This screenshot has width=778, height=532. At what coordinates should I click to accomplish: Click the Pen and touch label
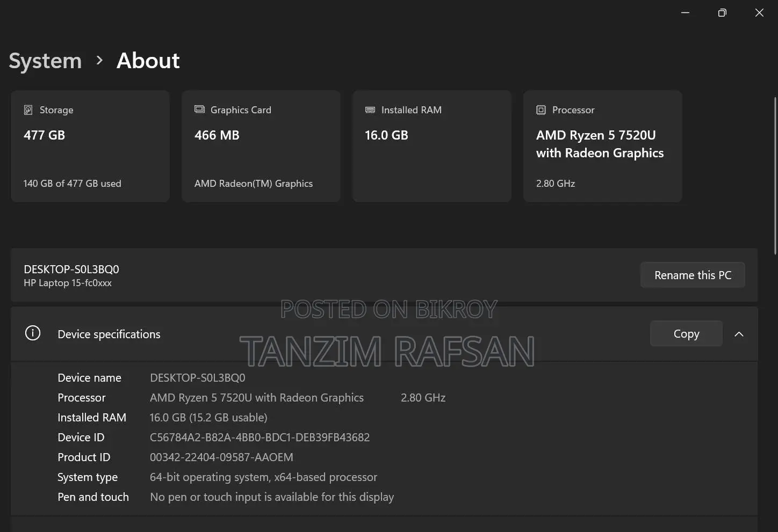(93, 497)
